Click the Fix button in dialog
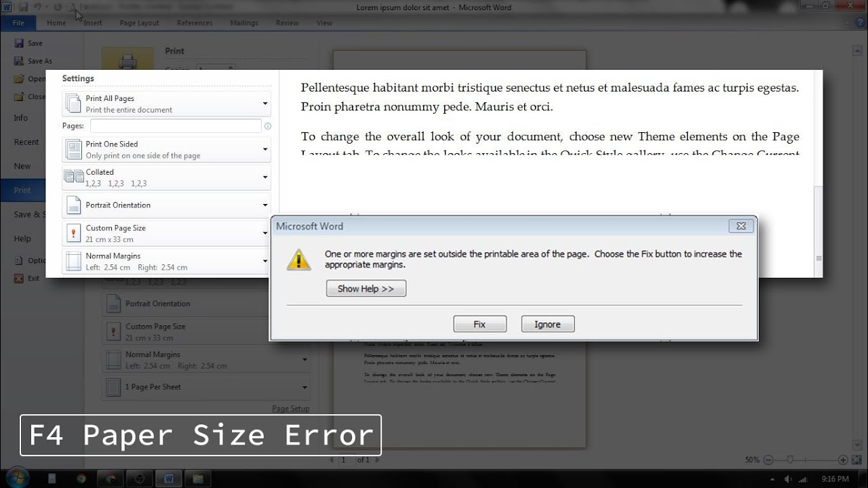The height and width of the screenshot is (488, 868). tap(479, 324)
